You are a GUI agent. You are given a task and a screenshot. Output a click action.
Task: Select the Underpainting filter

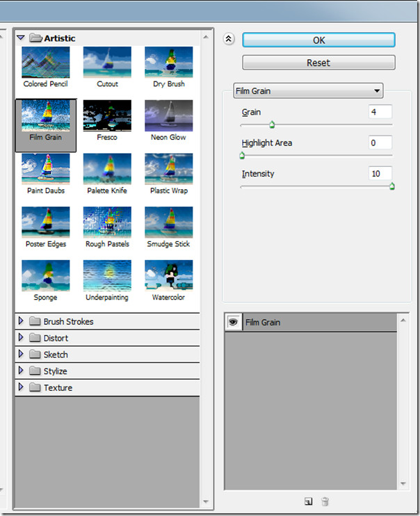pyautogui.click(x=107, y=276)
